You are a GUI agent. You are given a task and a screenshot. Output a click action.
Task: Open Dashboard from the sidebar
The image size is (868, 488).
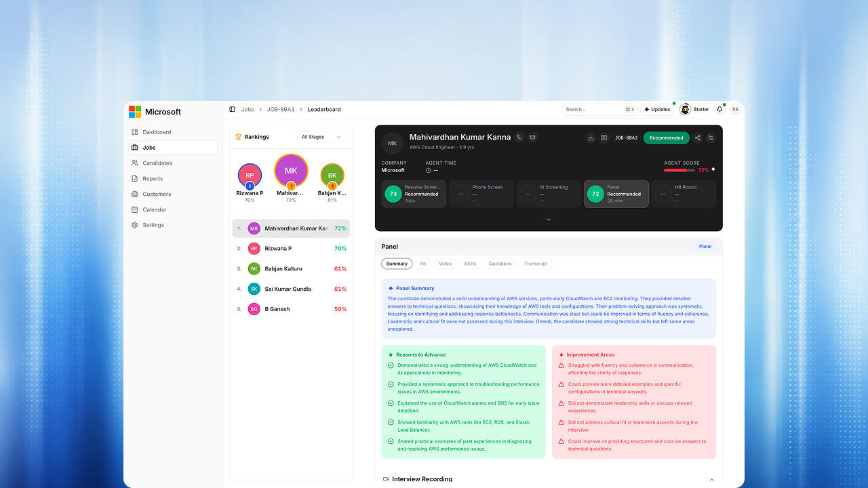(173, 132)
